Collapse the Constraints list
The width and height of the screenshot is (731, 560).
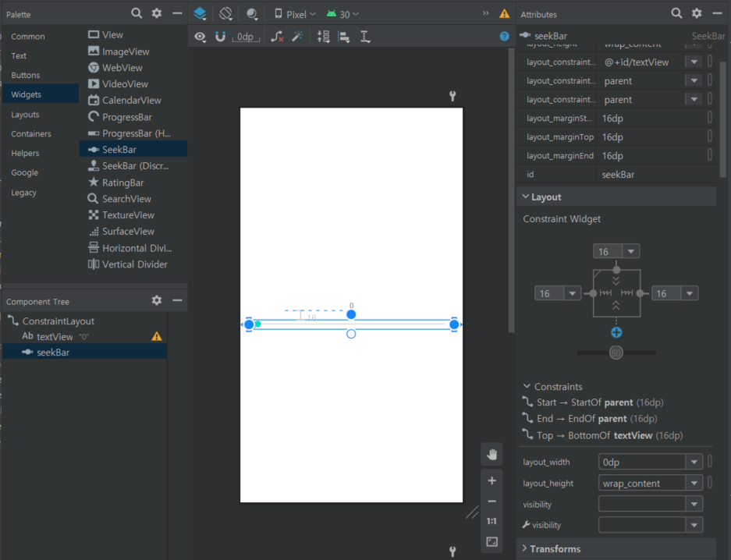coord(527,386)
